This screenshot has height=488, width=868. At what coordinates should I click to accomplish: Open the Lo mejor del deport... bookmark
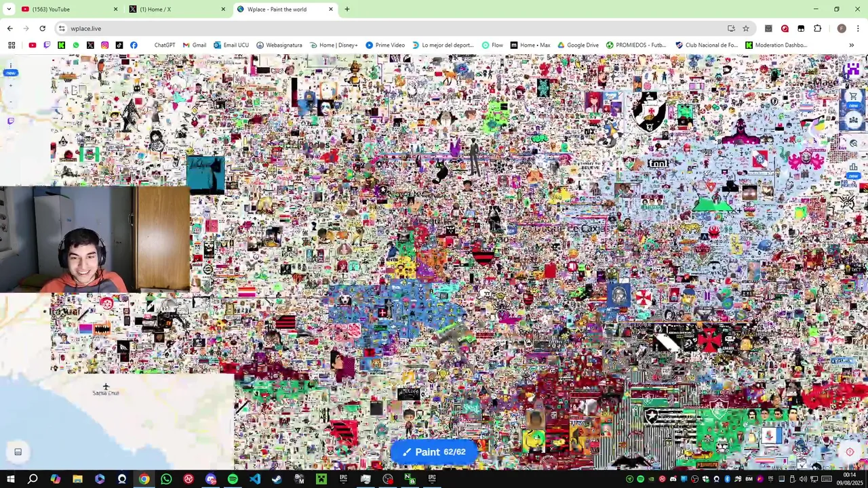coord(442,45)
